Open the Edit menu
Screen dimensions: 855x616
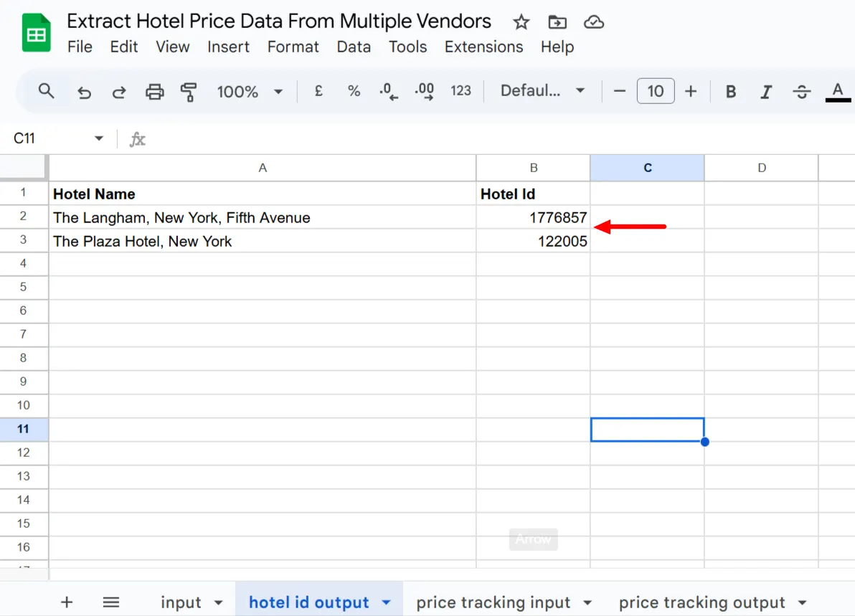[x=124, y=47]
